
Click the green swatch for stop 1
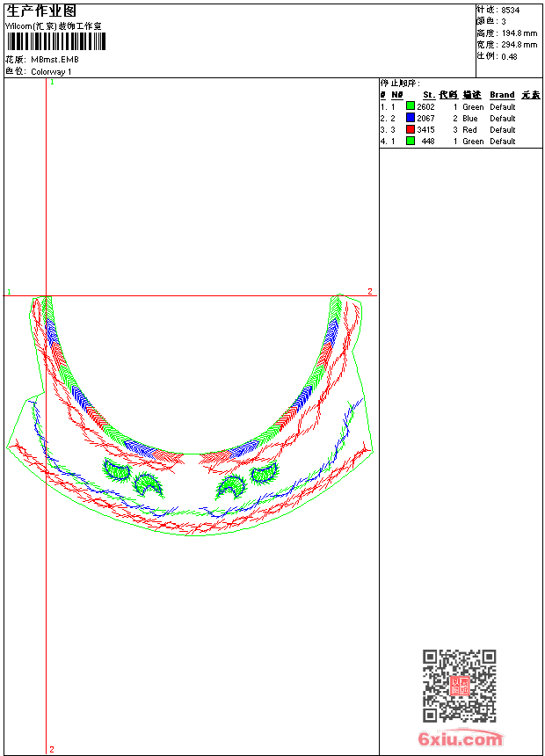click(411, 105)
